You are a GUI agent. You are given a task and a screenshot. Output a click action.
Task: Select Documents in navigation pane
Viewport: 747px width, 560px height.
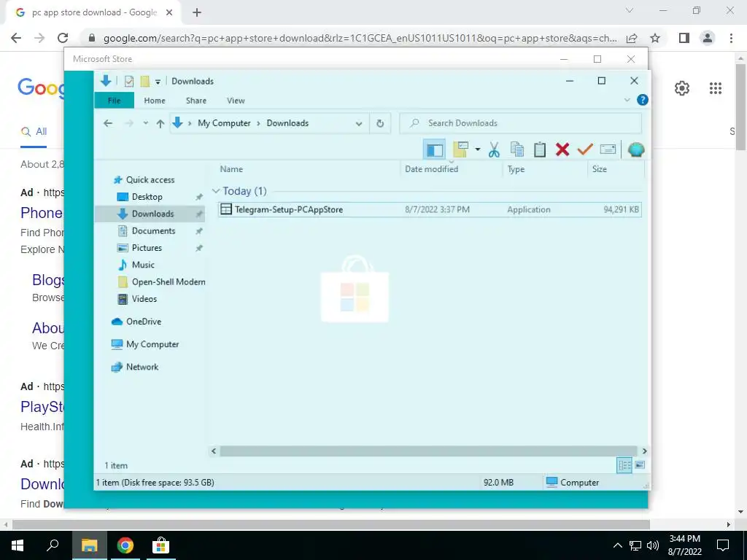pyautogui.click(x=153, y=231)
